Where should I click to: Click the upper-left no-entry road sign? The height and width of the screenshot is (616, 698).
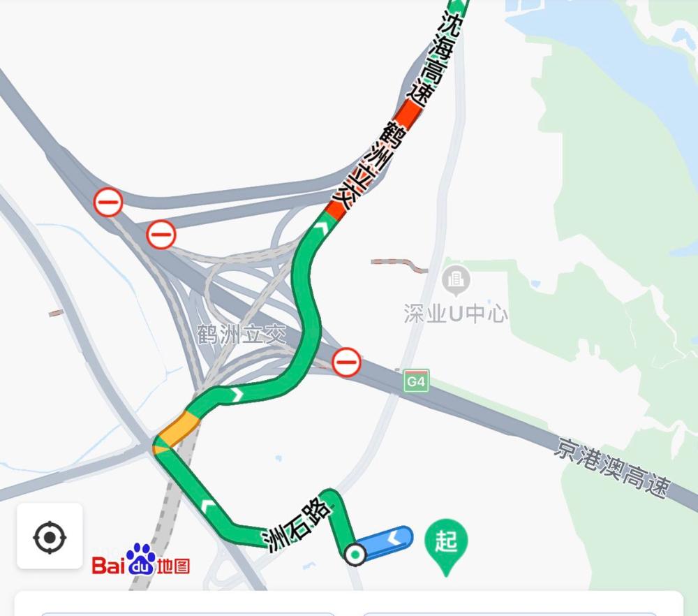[108, 203]
